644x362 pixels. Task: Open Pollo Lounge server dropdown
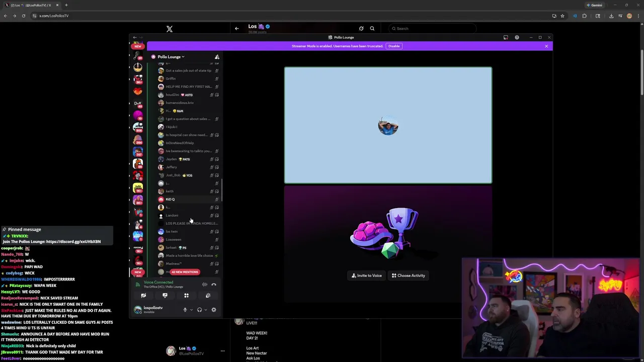tap(171, 57)
